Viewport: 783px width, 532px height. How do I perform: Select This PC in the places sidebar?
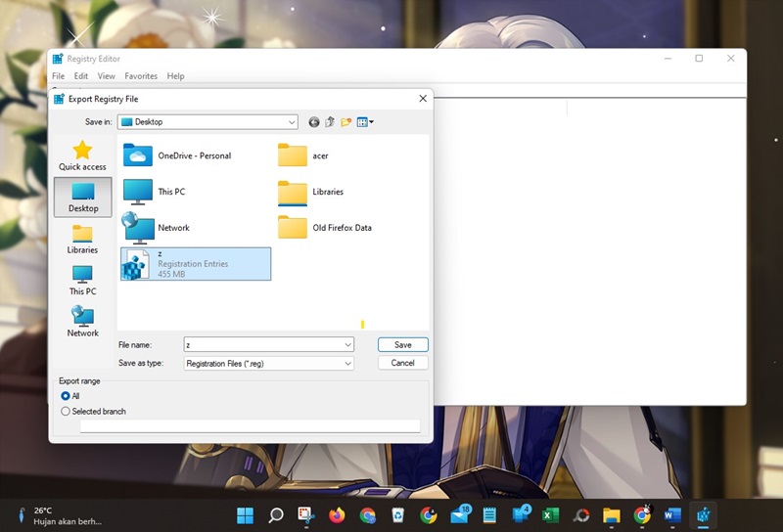pyautogui.click(x=82, y=281)
